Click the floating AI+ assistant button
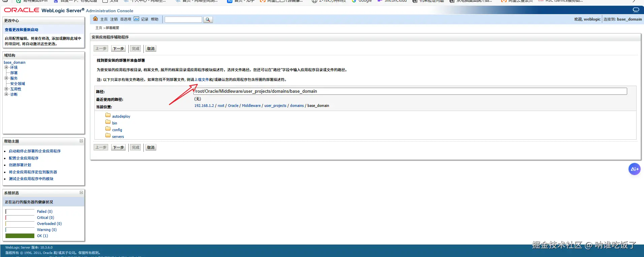 click(634, 169)
